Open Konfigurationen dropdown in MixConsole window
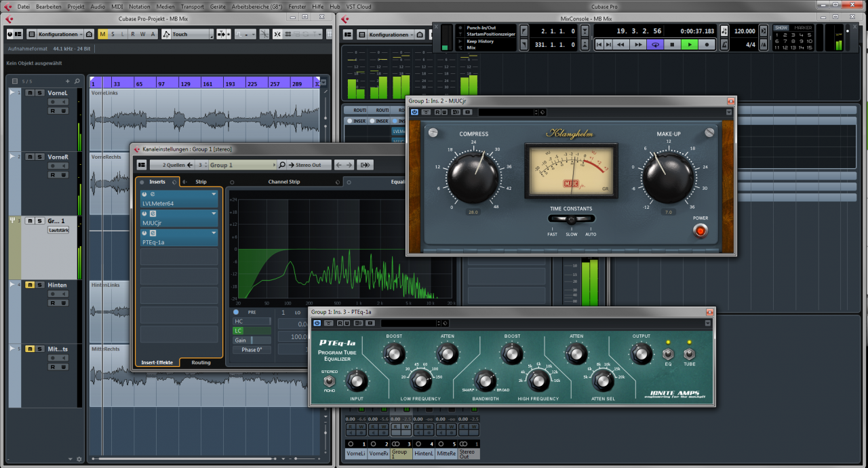The width and height of the screenshot is (868, 468). (x=391, y=34)
